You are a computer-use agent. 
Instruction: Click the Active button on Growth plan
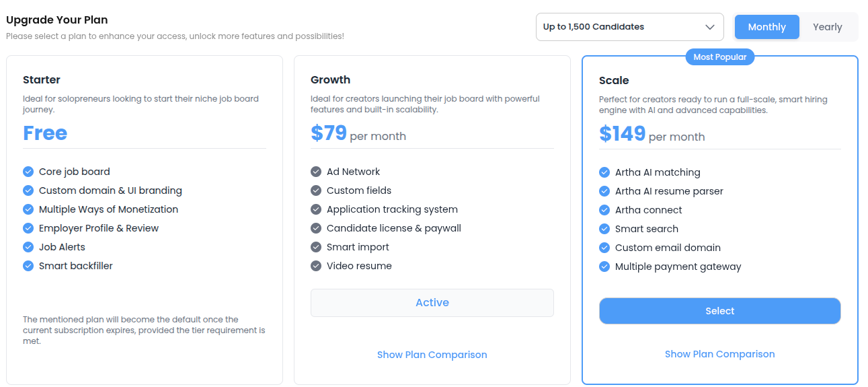(x=432, y=303)
